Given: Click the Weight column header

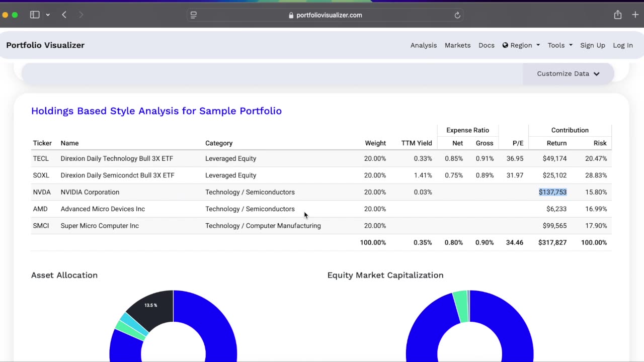Looking at the screenshot, I should click(x=375, y=143).
